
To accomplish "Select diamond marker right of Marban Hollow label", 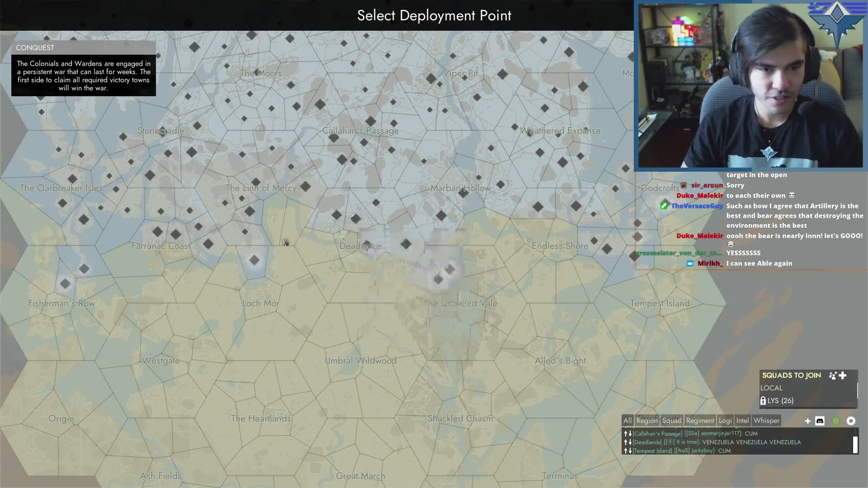I will tap(500, 184).
